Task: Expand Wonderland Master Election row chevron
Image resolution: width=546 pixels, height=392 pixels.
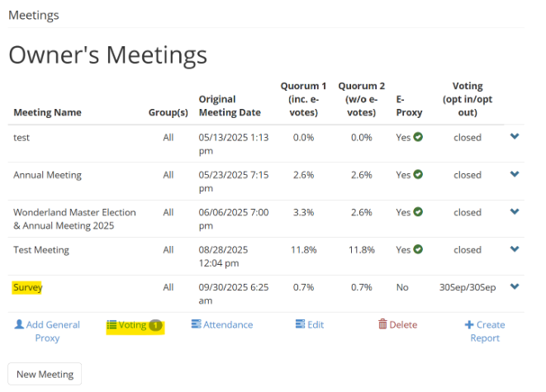Action: (x=515, y=211)
